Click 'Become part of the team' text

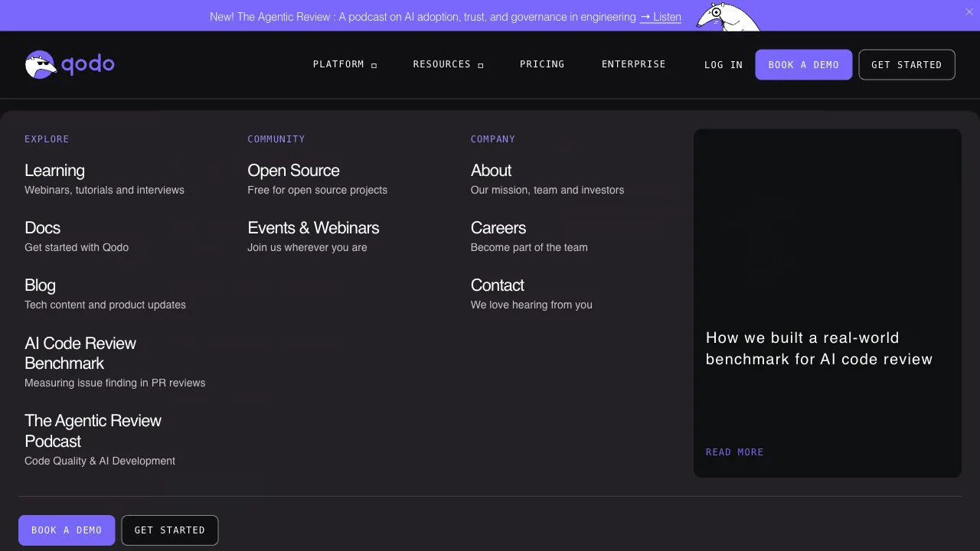coord(529,247)
